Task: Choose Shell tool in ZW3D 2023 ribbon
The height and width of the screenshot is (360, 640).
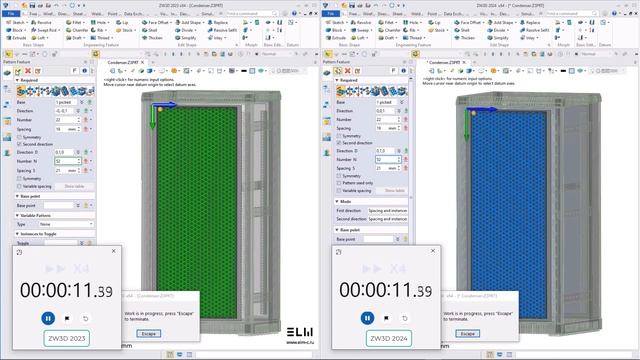Action: pyautogui.click(x=150, y=30)
